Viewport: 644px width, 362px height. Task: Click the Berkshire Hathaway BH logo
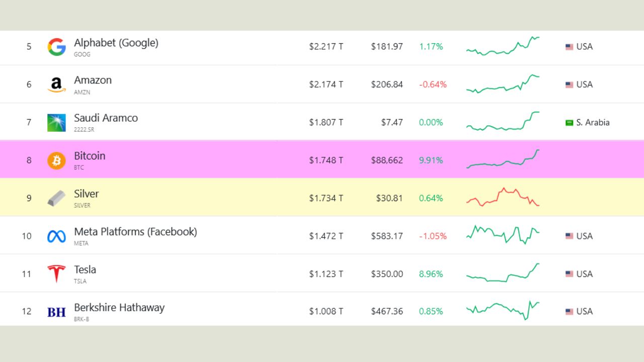click(56, 312)
